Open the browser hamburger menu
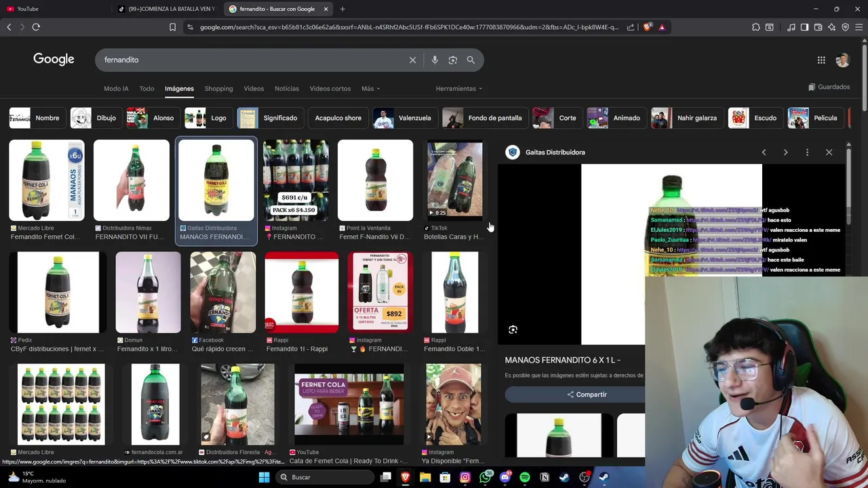 [859, 27]
